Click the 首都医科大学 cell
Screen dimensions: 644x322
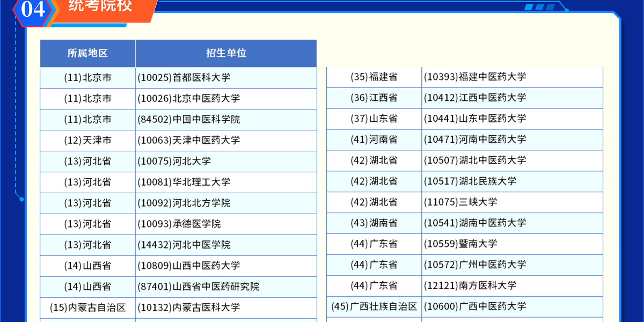(x=184, y=77)
